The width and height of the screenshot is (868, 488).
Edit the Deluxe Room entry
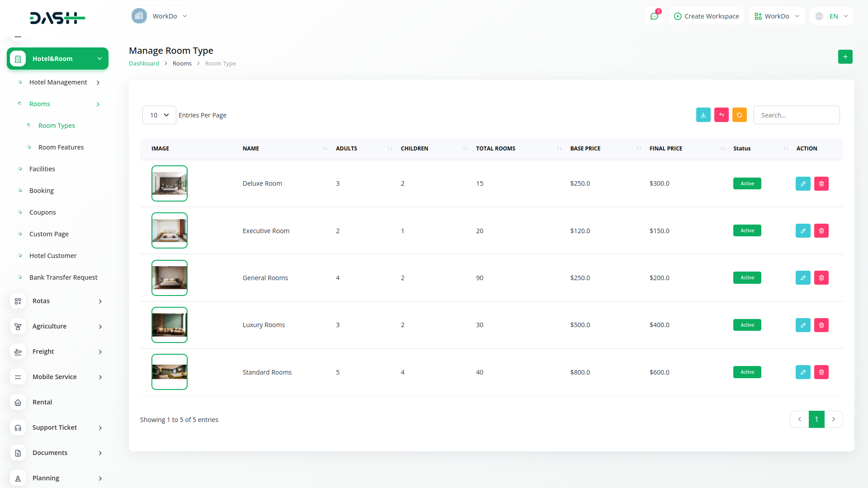(803, 184)
